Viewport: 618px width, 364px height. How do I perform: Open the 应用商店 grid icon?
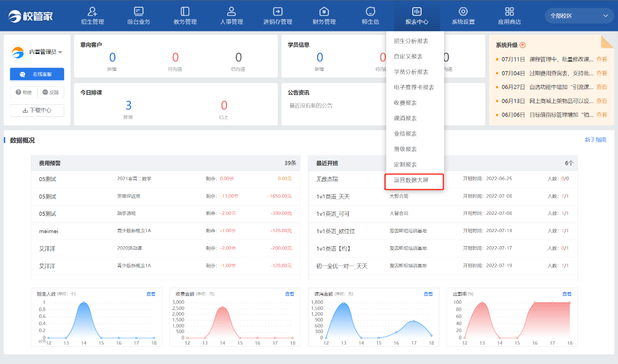pyautogui.click(x=509, y=12)
